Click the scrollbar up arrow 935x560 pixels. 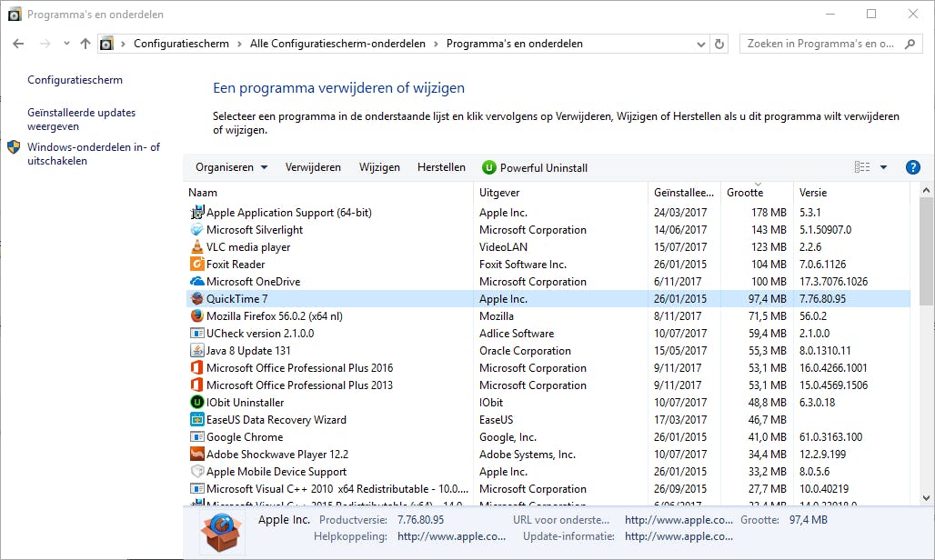[x=926, y=191]
